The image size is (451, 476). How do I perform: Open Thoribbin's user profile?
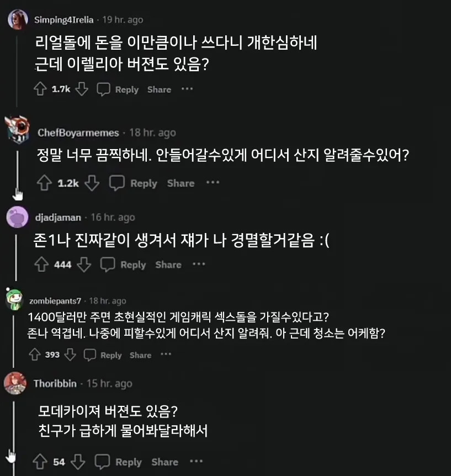click(x=55, y=383)
